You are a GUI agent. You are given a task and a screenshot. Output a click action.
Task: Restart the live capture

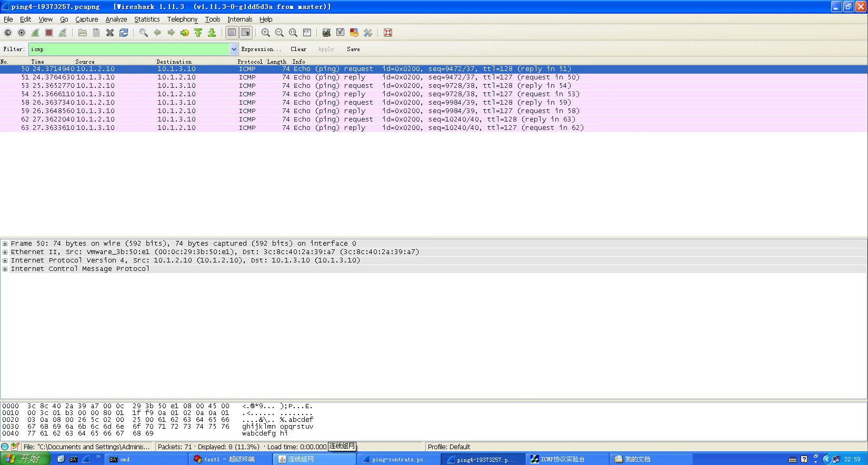tap(63, 33)
